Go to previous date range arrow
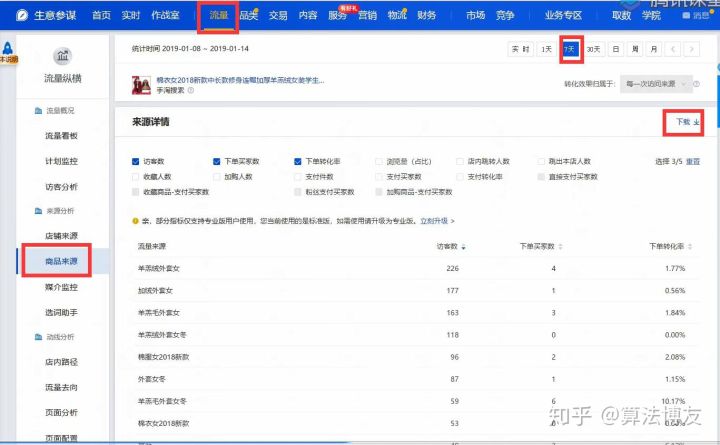Viewport: 720px width, 445px height. pos(674,49)
